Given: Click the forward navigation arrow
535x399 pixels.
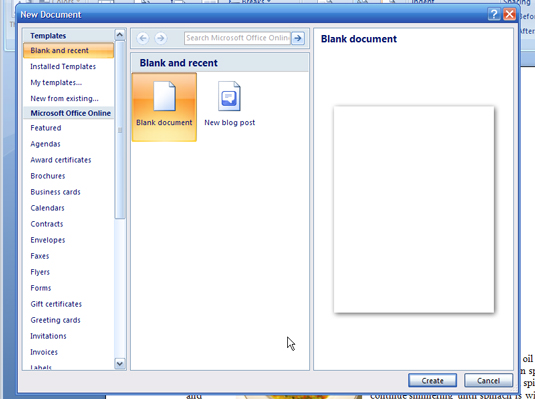Looking at the screenshot, I should [160, 38].
